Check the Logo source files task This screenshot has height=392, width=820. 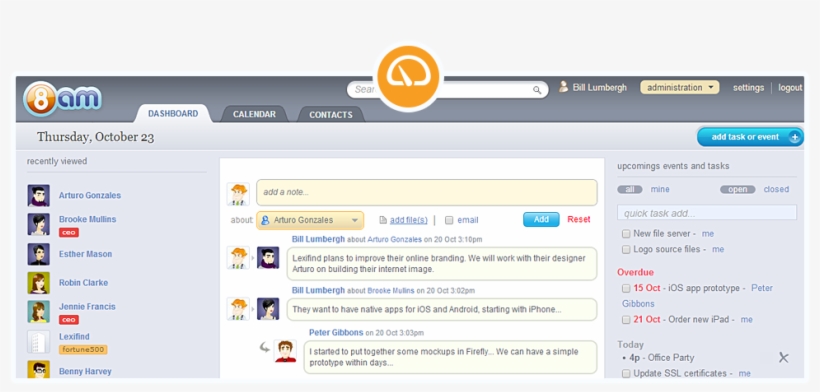pos(626,249)
